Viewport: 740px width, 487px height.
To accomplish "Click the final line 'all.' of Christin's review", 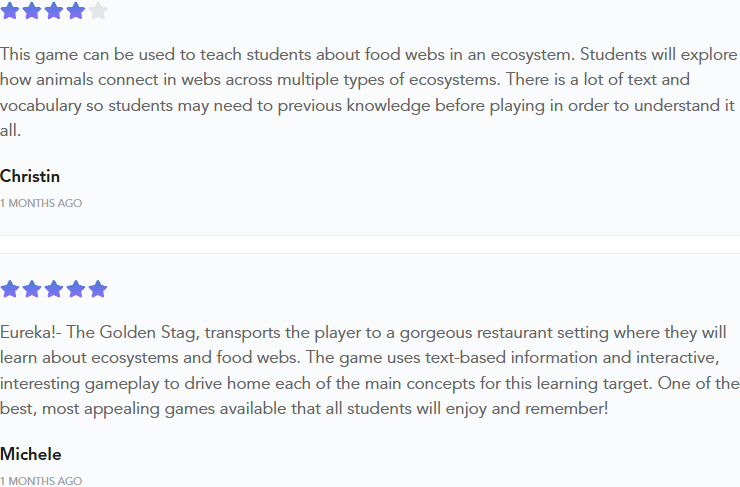I will [10, 130].
